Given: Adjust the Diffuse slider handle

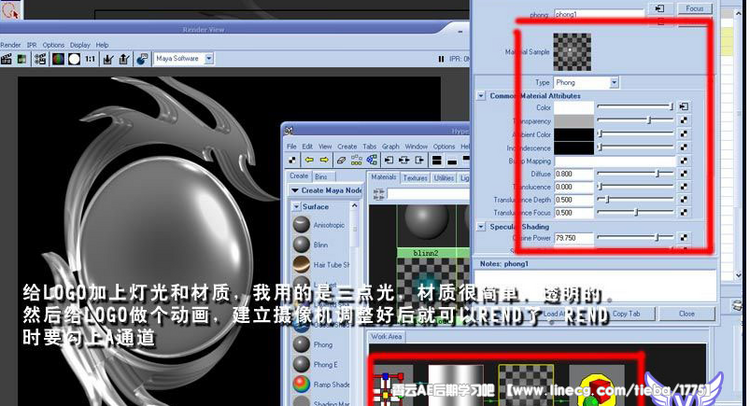Looking at the screenshot, I should click(x=657, y=174).
